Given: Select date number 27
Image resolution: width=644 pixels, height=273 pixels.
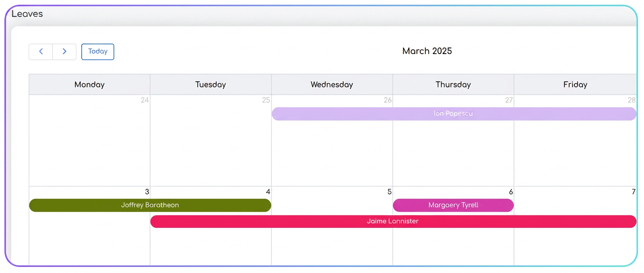Looking at the screenshot, I should pyautogui.click(x=509, y=100).
